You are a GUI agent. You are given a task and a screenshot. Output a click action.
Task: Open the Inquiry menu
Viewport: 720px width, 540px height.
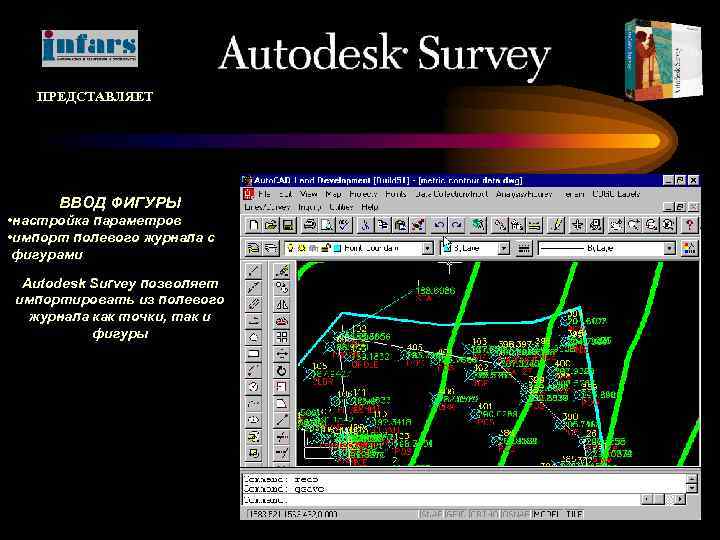(x=309, y=207)
